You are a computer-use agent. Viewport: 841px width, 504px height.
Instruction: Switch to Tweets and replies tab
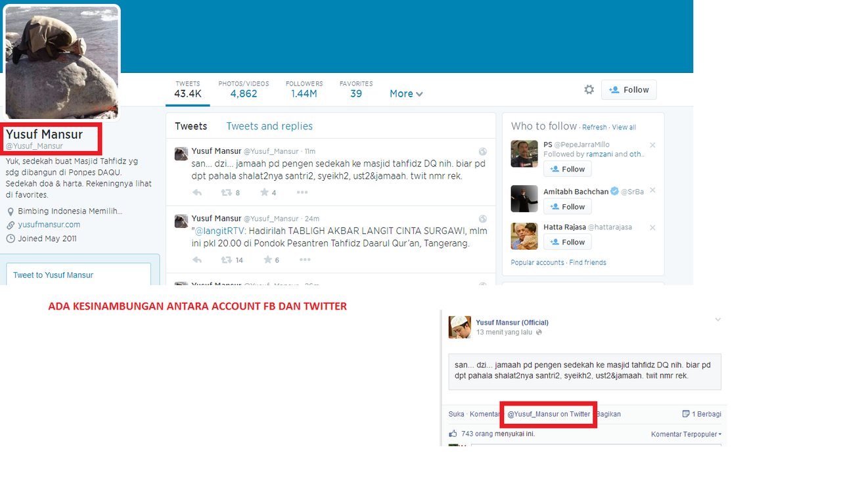(x=269, y=126)
